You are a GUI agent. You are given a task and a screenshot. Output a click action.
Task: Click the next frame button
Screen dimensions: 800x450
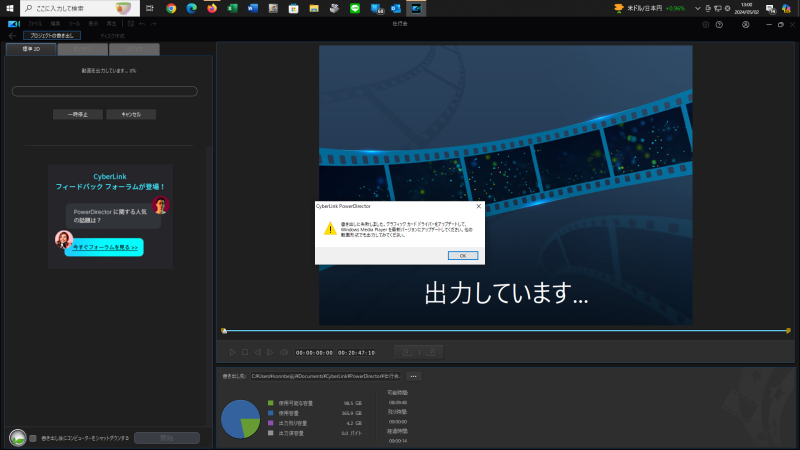click(x=270, y=352)
